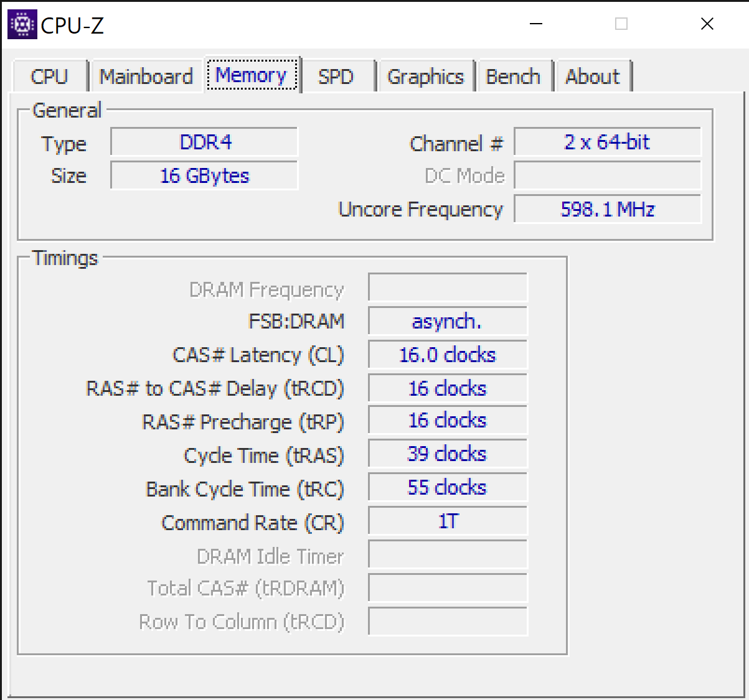Click the Uncore Frequency label
749x700 pixels.
420,210
